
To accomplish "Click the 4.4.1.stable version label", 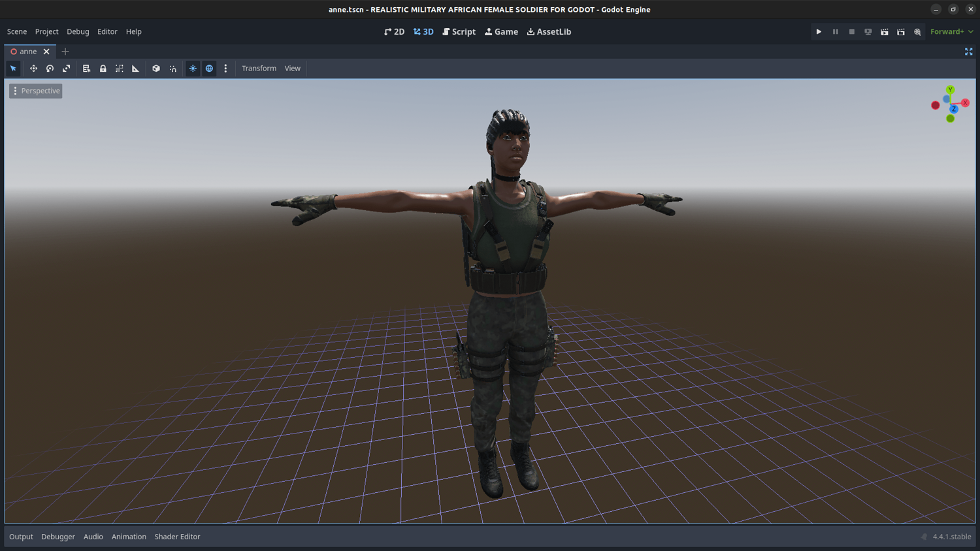I will pos(952,537).
